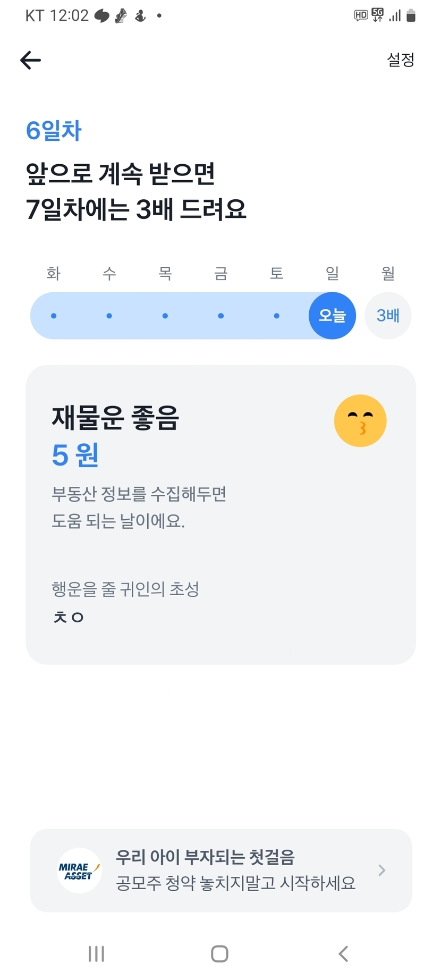The width and height of the screenshot is (441, 980).
Task: Select the 오늘 day circle
Action: tap(332, 316)
